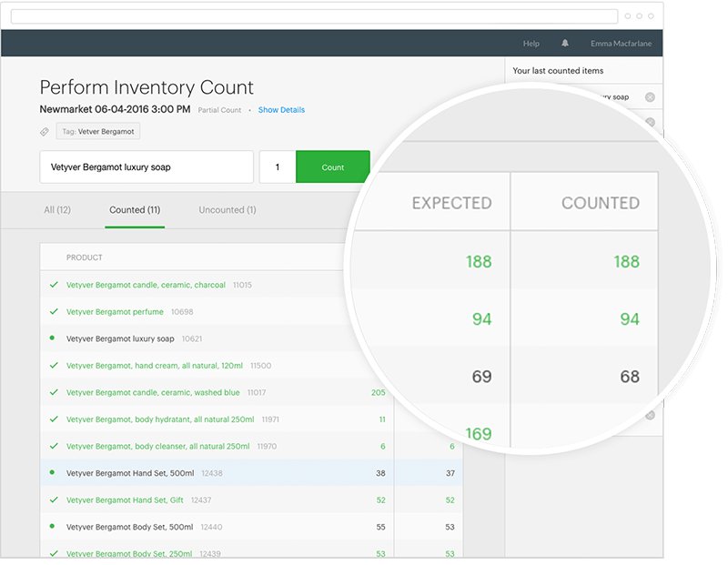Image resolution: width=728 pixels, height=565 pixels.
Task: Click checkmark beside Hand Set, Gift row
Action: click(54, 500)
